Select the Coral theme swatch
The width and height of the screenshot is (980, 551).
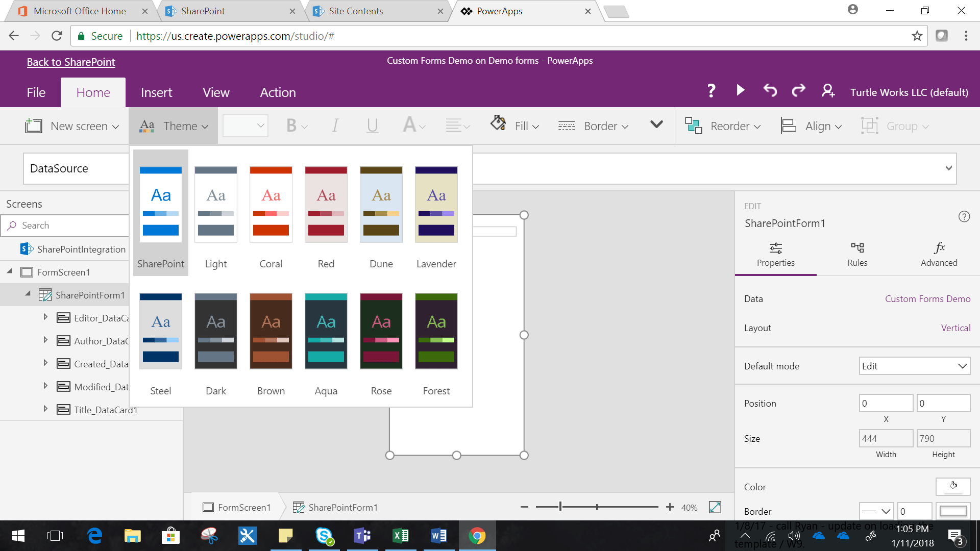(271, 204)
